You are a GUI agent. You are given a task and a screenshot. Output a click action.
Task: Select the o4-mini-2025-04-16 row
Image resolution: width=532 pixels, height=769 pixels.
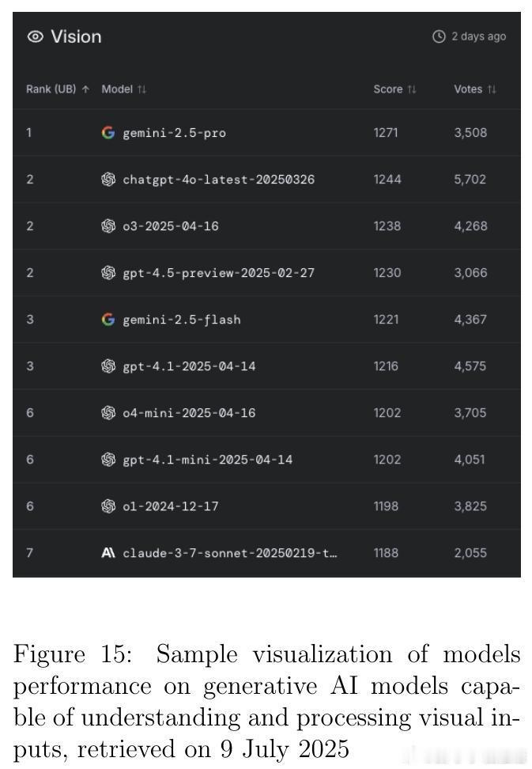266,413
